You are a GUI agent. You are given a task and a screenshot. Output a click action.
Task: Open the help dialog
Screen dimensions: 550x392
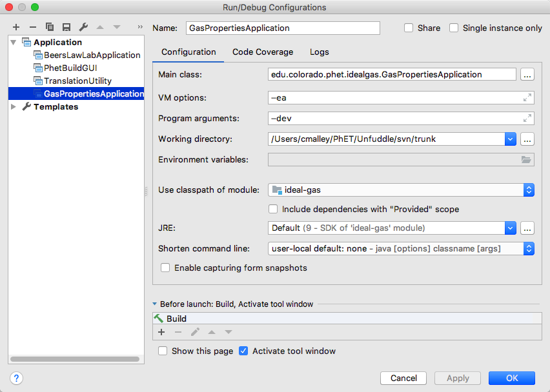click(x=15, y=378)
